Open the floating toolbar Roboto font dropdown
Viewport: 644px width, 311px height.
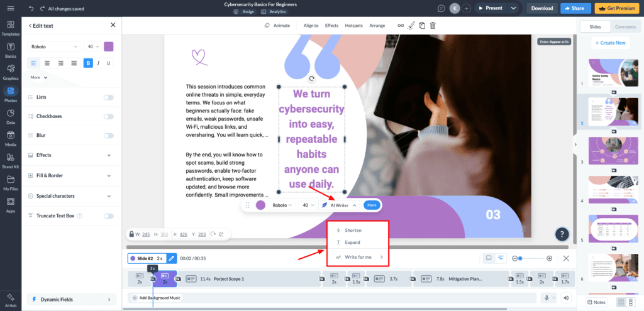tap(281, 205)
